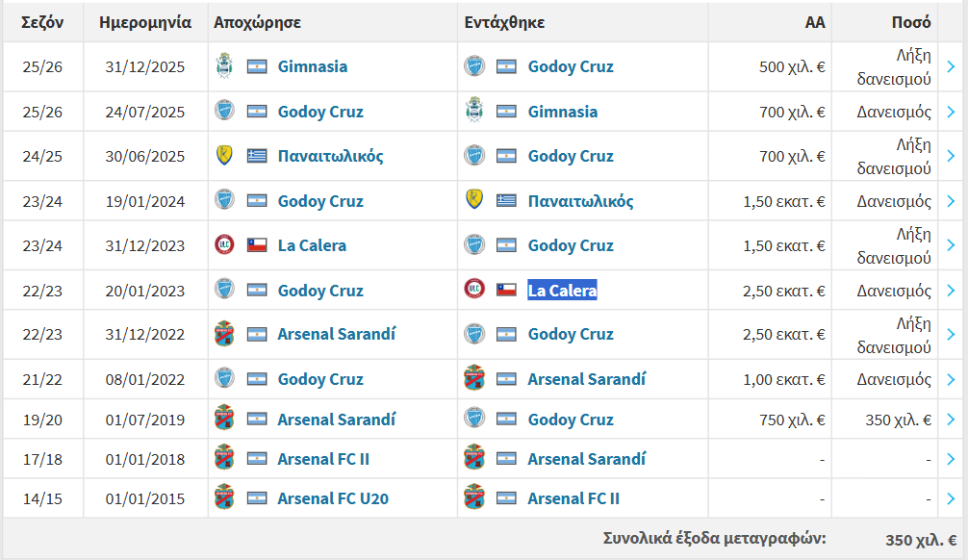Click Panetolikos crest in 30/06/2025 departure column
The height and width of the screenshot is (560, 968).
224,156
